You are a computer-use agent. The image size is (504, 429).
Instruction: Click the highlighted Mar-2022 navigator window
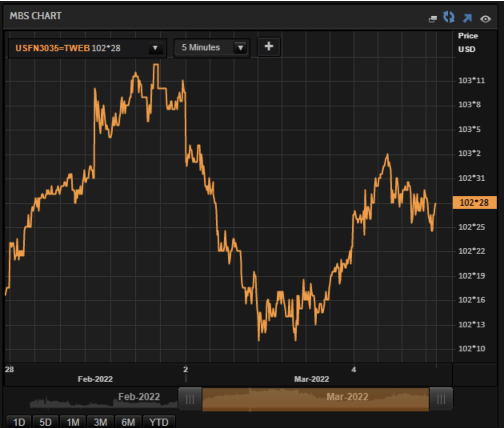click(x=316, y=399)
